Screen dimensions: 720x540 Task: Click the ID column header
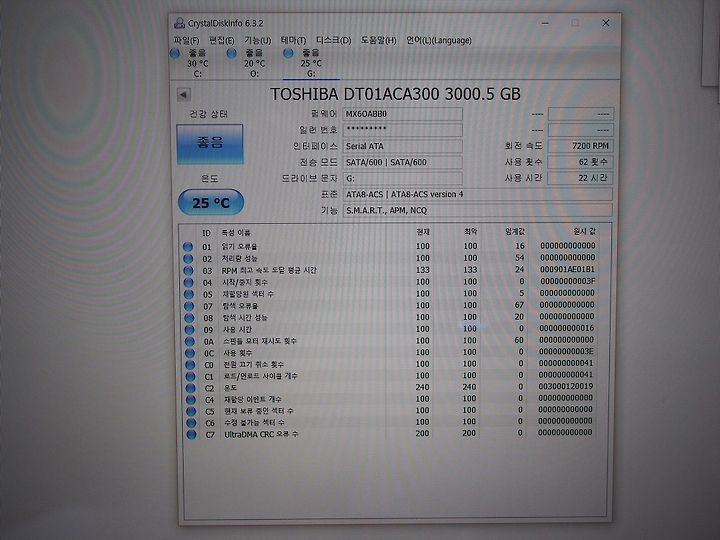coord(207,233)
